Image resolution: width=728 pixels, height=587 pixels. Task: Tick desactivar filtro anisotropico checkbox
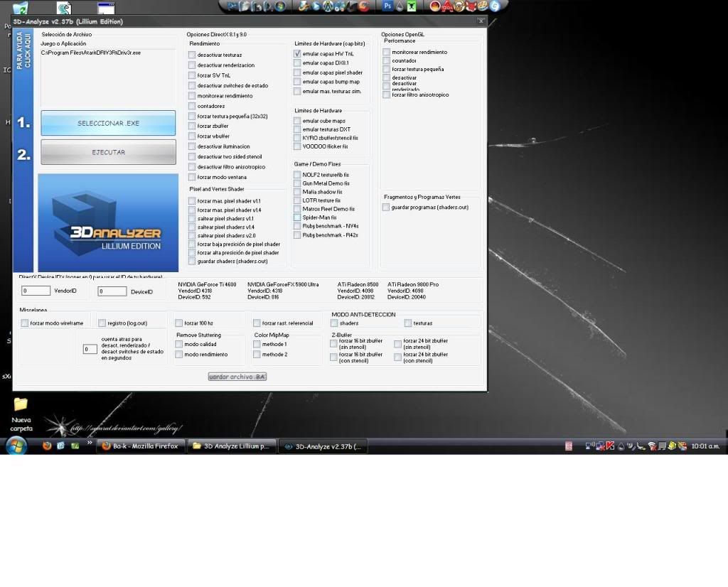pyautogui.click(x=192, y=166)
